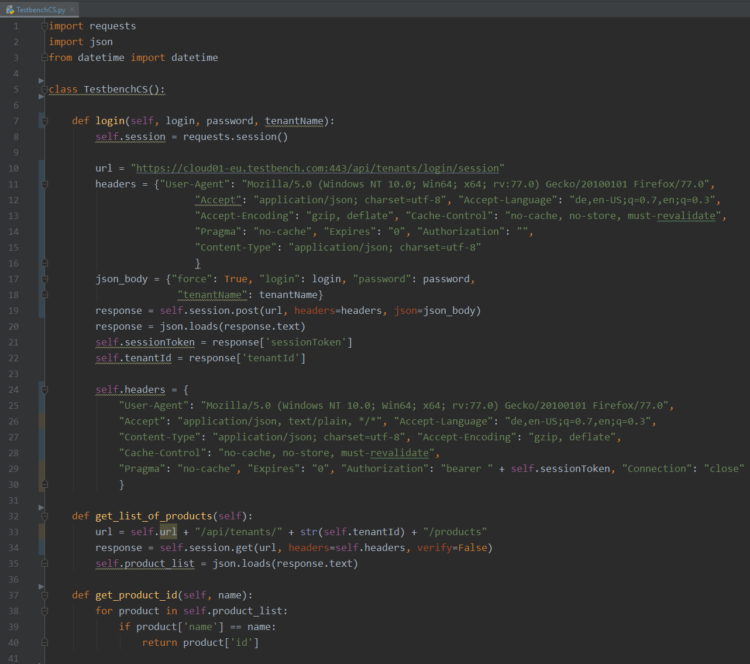Screen dimensions: 750x664
Task: Click "Content-Type" key on line 15
Action: 236,247
